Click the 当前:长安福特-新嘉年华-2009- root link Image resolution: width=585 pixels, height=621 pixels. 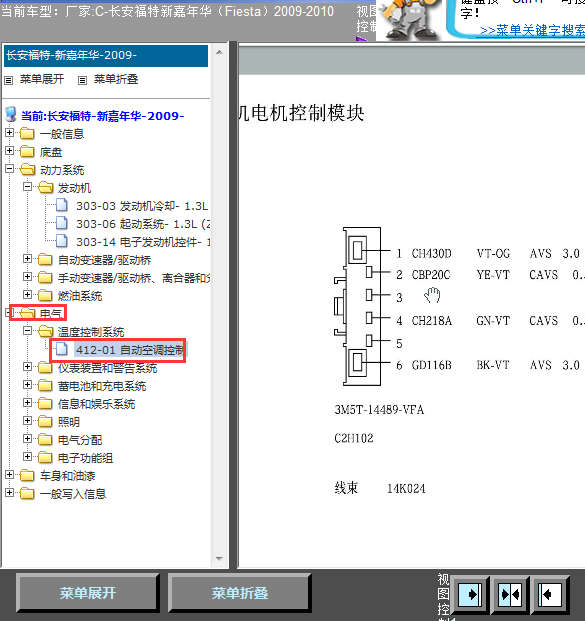click(102, 116)
